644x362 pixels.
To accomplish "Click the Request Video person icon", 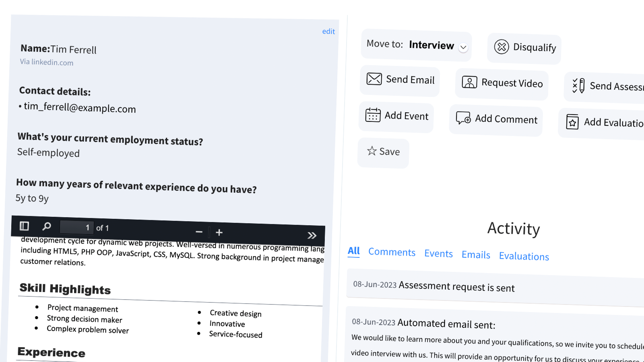I will pos(469,82).
